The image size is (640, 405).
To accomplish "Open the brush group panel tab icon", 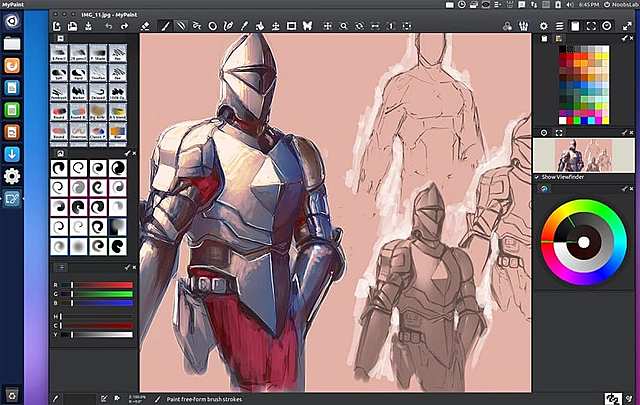I will pyautogui.click(x=60, y=38).
